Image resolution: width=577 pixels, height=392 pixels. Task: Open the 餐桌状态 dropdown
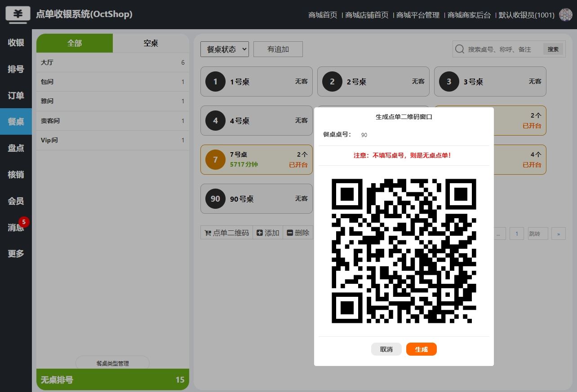225,49
